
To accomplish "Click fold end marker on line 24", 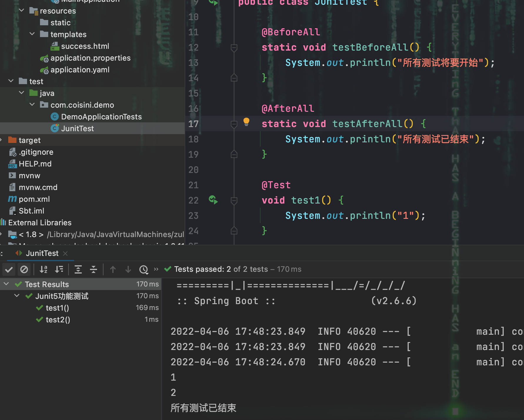I will click(x=234, y=231).
